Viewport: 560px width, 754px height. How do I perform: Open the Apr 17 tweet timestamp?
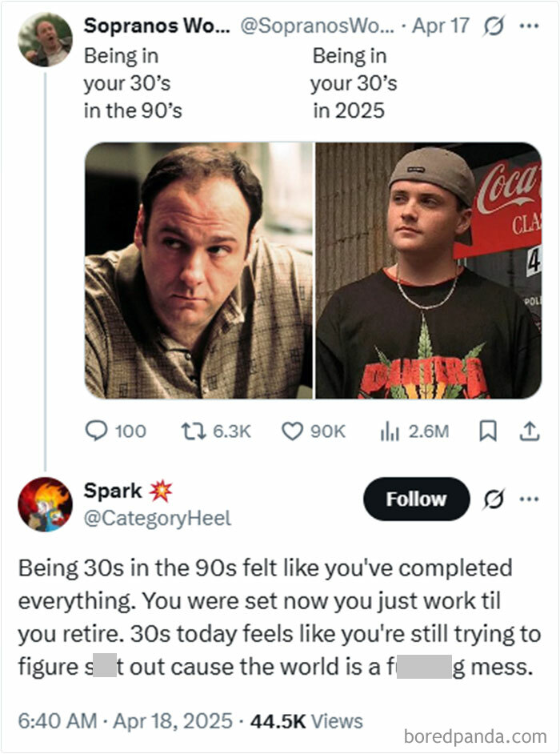click(442, 25)
